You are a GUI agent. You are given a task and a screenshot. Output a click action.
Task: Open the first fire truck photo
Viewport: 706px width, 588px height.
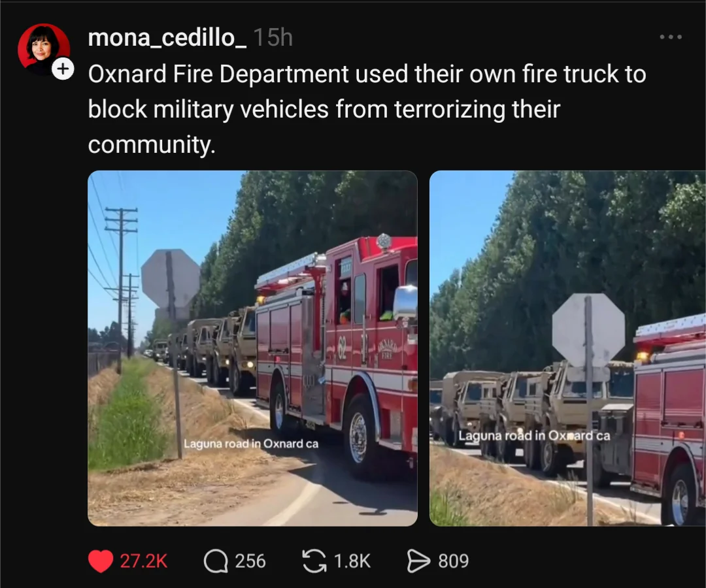252,348
